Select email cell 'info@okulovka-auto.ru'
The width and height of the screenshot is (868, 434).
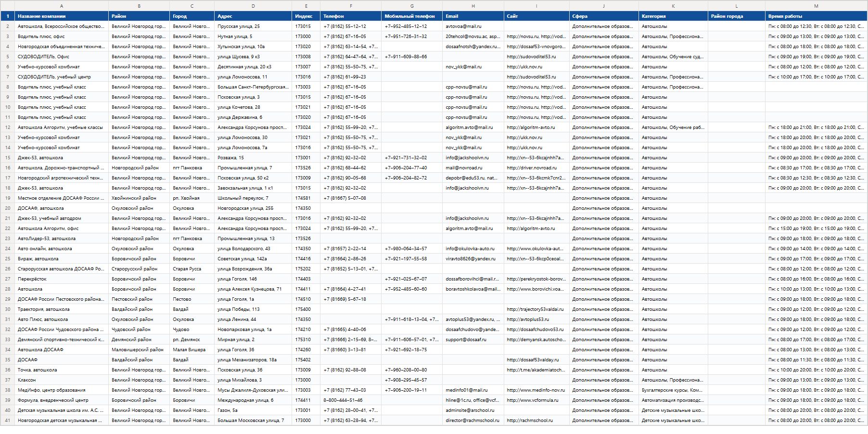point(473,249)
